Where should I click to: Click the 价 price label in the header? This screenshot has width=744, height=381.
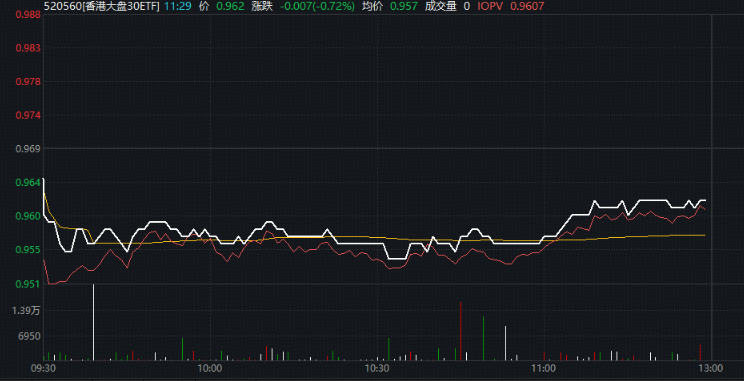point(204,6)
